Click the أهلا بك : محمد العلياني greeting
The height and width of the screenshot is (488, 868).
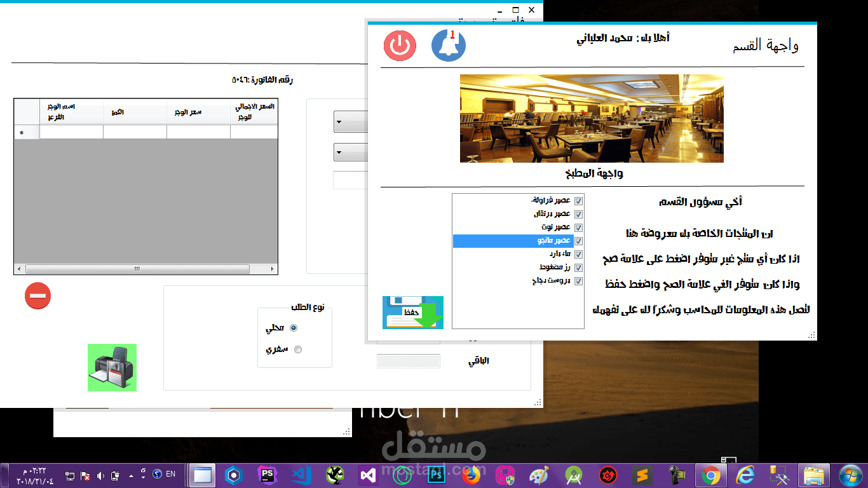tap(623, 38)
